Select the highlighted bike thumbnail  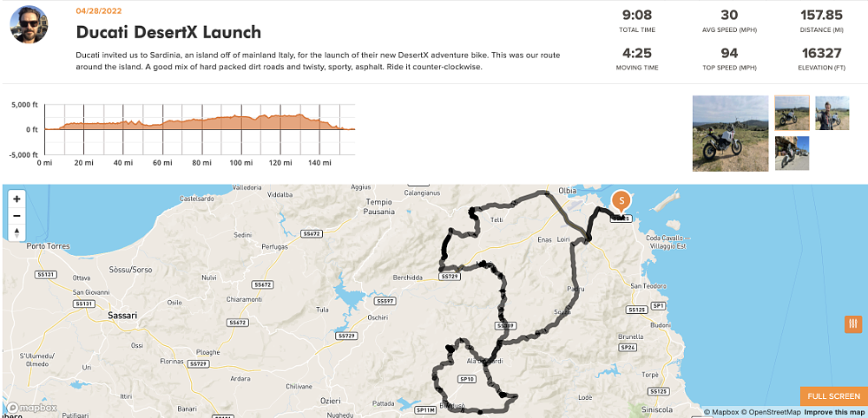[792, 113]
